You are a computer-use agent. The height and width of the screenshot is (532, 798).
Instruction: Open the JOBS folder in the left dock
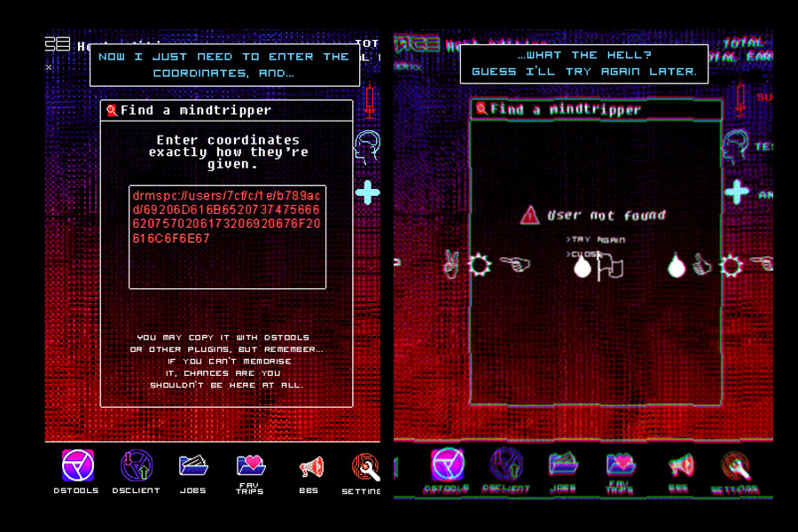tap(193, 465)
